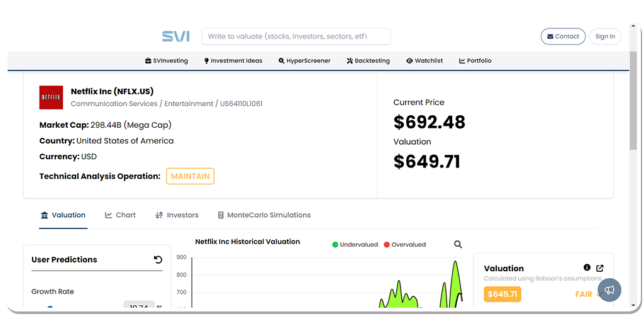Open the Watchlist menu item

[x=425, y=61]
